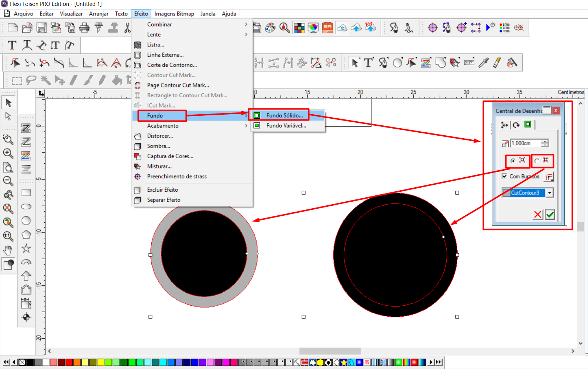Select the rectangular marquee selection tool
The width and height of the screenshot is (588, 369).
coord(17,80)
